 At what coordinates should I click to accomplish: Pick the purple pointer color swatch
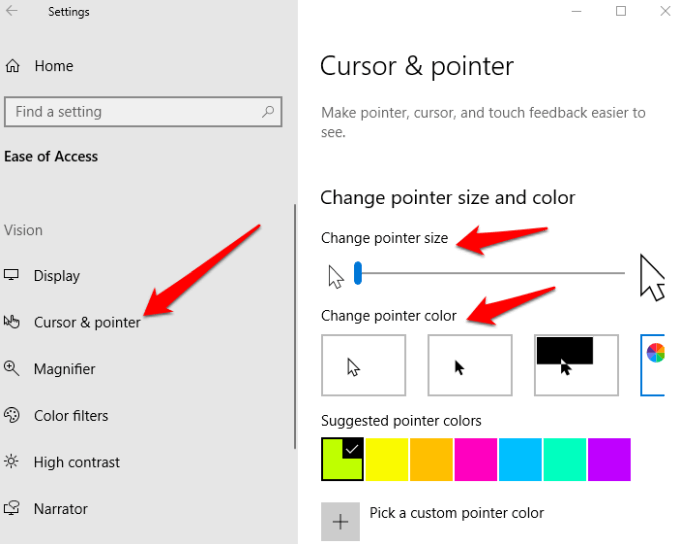pos(609,459)
